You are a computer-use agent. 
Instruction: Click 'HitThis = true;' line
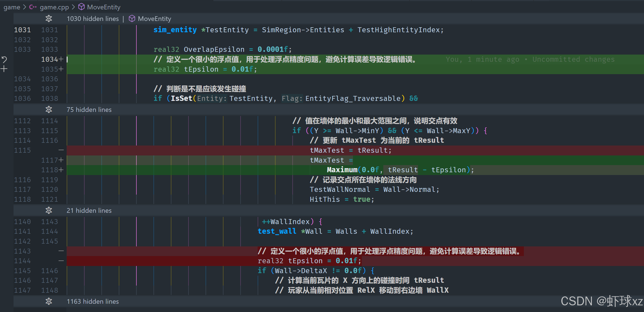(342, 199)
